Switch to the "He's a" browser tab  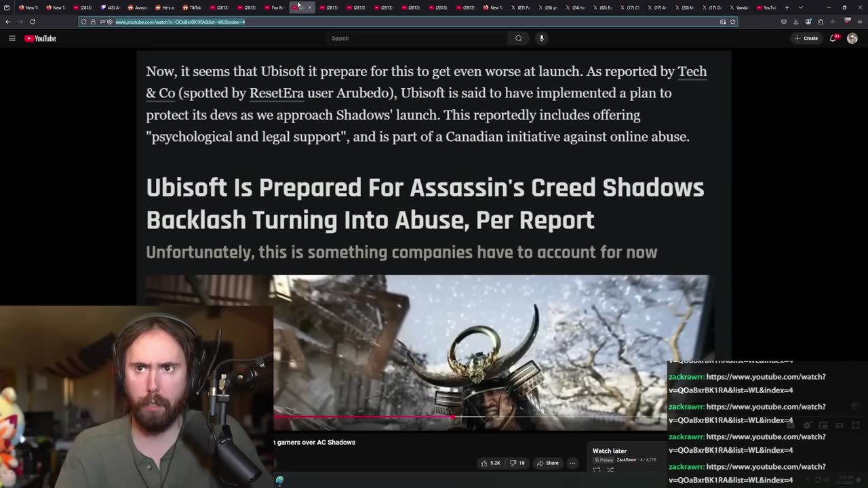(164, 7)
